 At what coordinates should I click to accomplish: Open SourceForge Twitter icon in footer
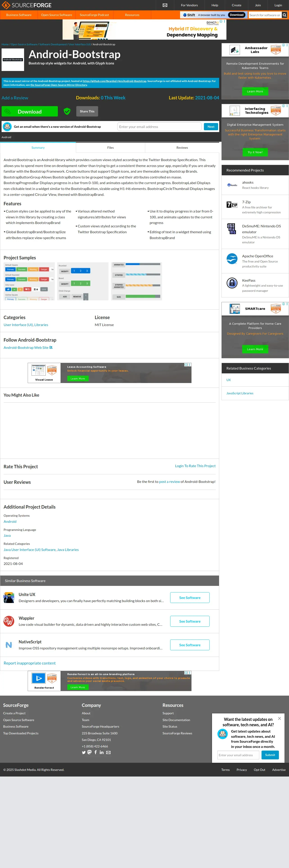[84, 752]
